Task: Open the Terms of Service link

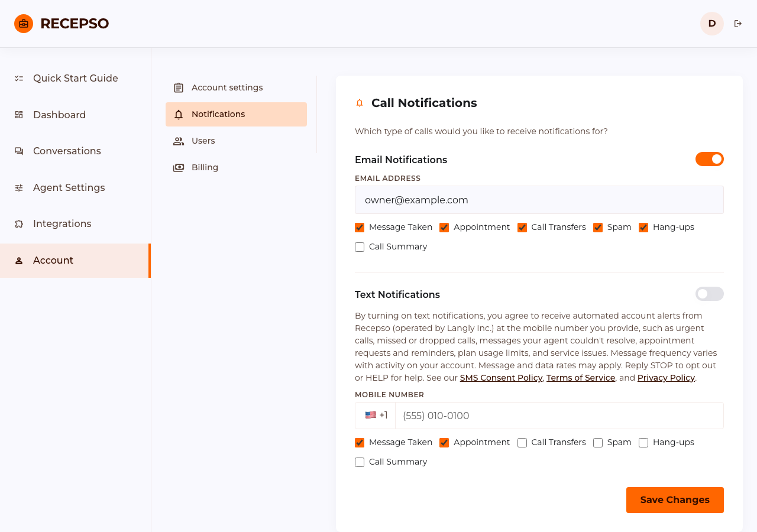Action: pos(581,378)
